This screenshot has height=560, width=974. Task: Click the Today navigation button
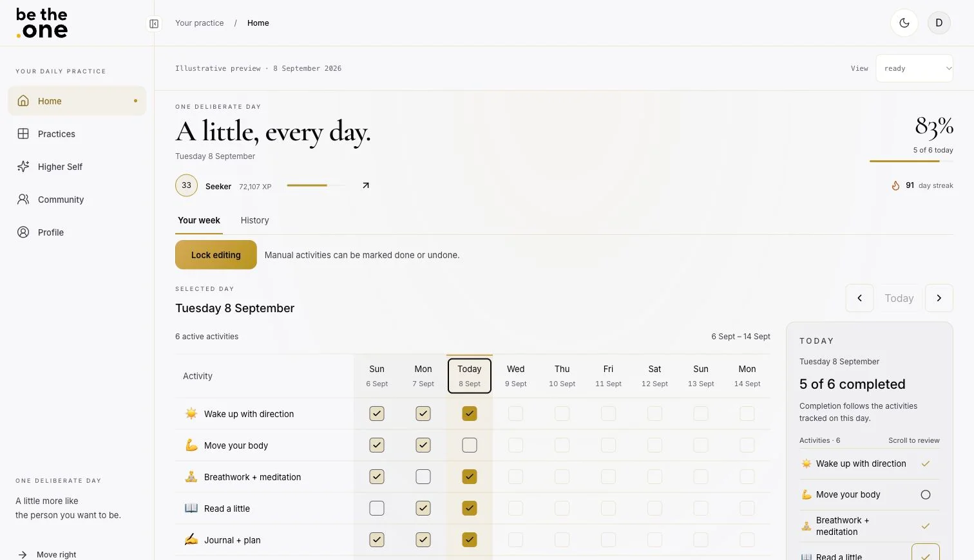coord(899,298)
